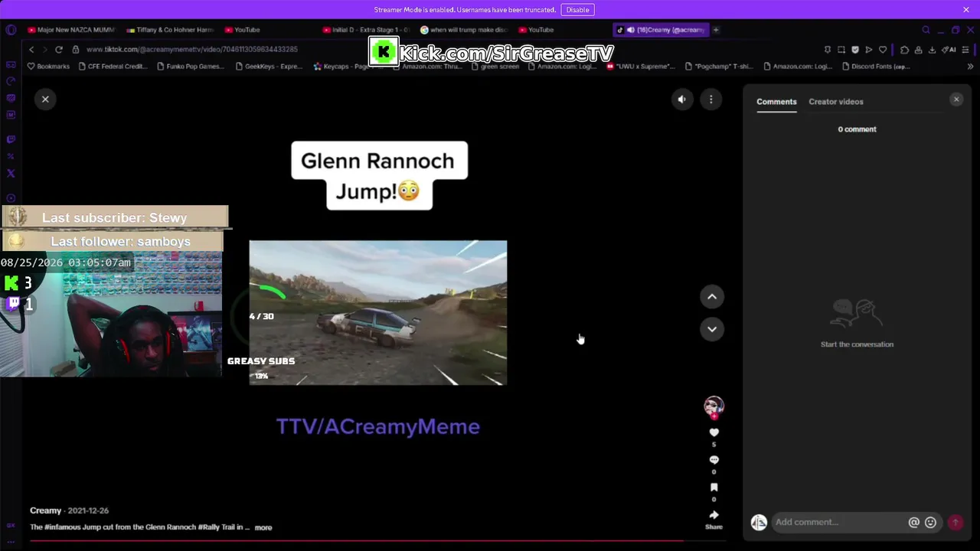The width and height of the screenshot is (980, 551).
Task: Insert a mention with the @ icon
Action: [x=913, y=522]
